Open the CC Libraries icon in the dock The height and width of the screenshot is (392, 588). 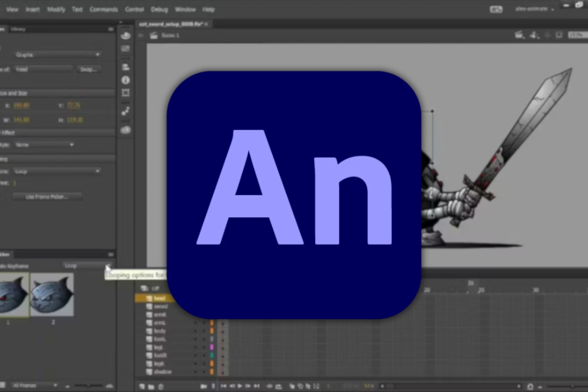click(x=126, y=130)
